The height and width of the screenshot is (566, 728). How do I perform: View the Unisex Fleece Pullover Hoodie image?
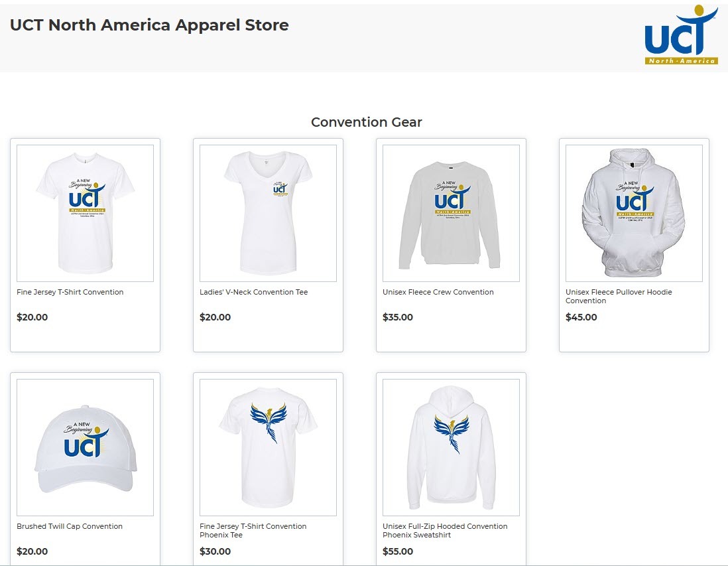pyautogui.click(x=634, y=213)
